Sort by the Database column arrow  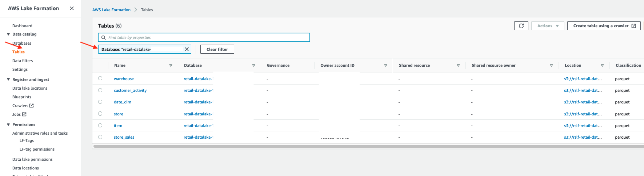(253, 66)
